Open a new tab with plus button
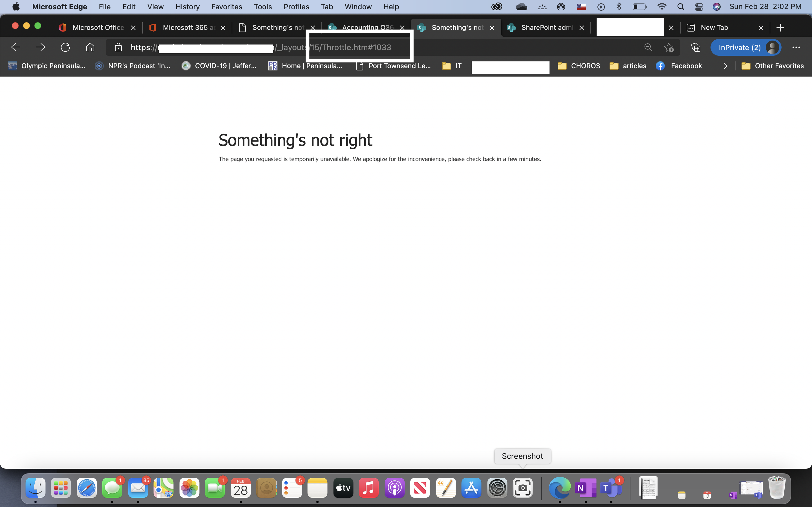Viewport: 812px width, 507px height. pyautogui.click(x=780, y=28)
